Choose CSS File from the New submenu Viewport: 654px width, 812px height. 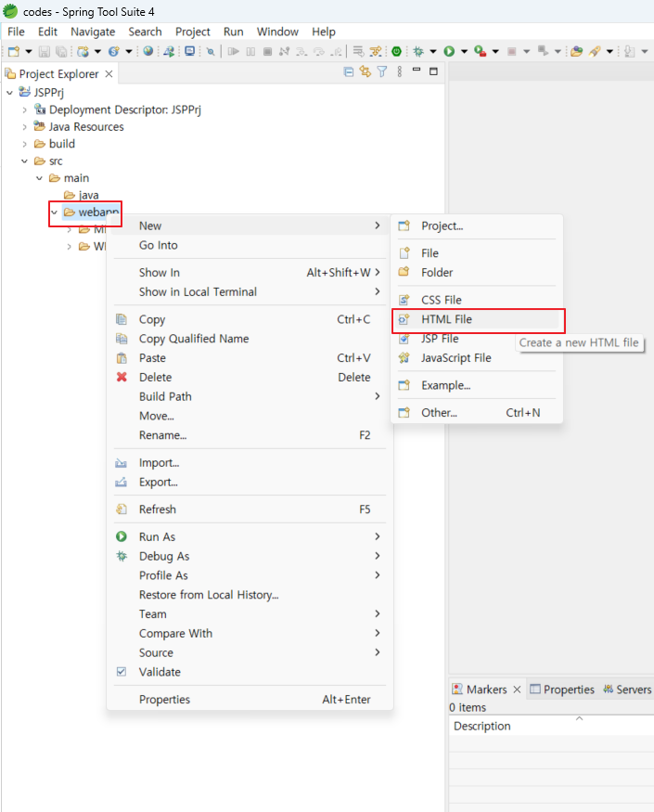(x=477, y=300)
